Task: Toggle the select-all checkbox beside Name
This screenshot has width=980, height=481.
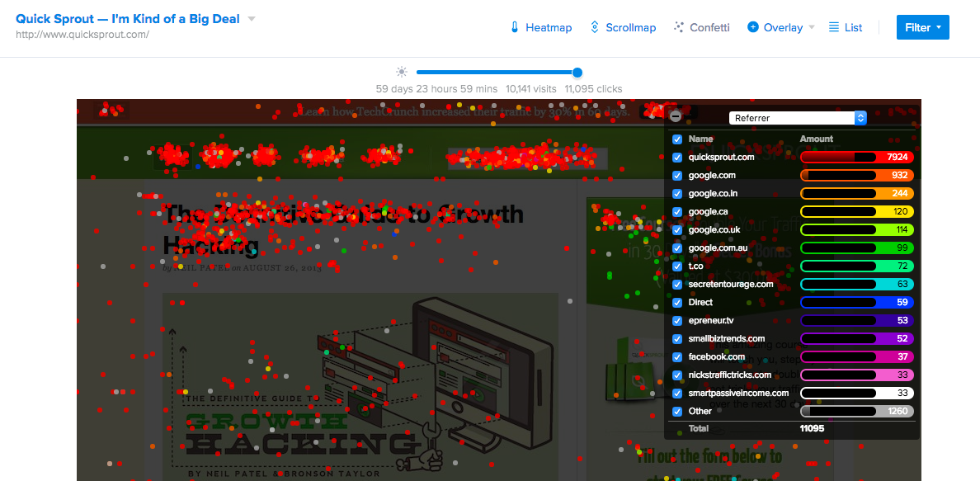Action: coord(677,139)
